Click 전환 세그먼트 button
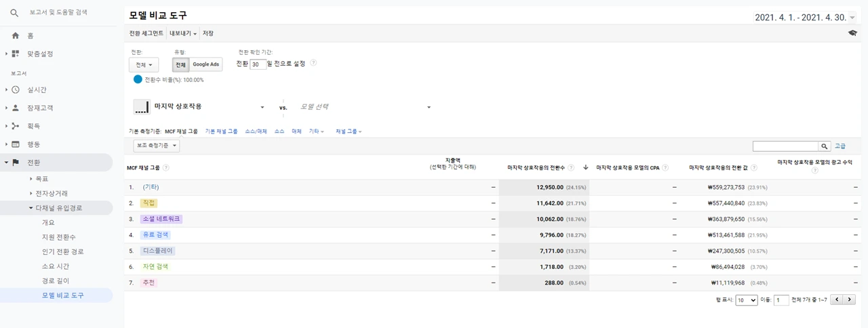Viewport: 868px width, 328px height. pyautogui.click(x=146, y=33)
